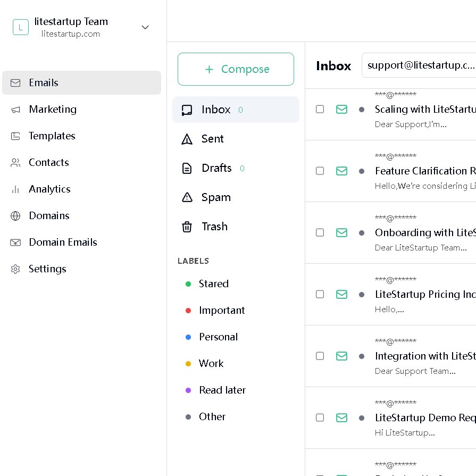Image resolution: width=476 pixels, height=476 pixels.
Task: Click the red Important label dot
Action: point(188,310)
